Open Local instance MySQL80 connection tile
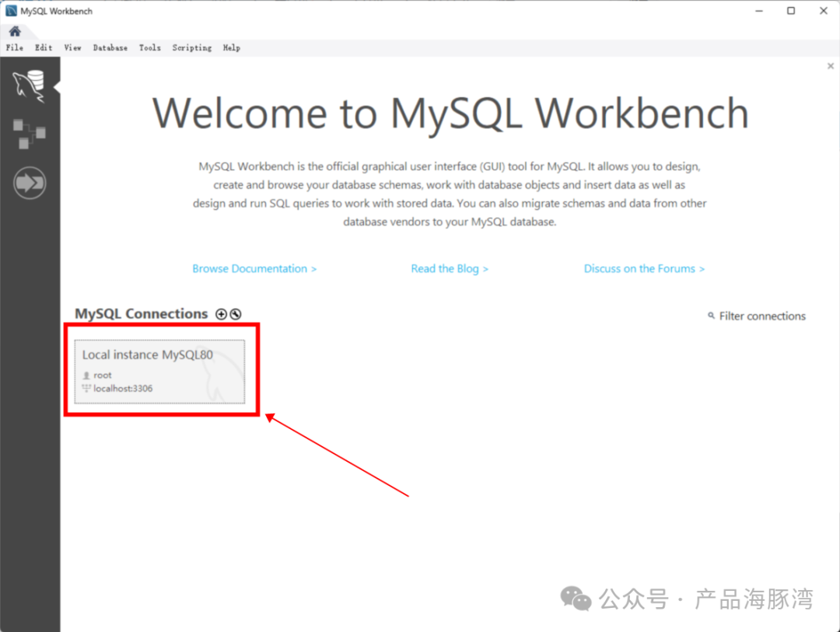The image size is (840, 632). (159, 371)
